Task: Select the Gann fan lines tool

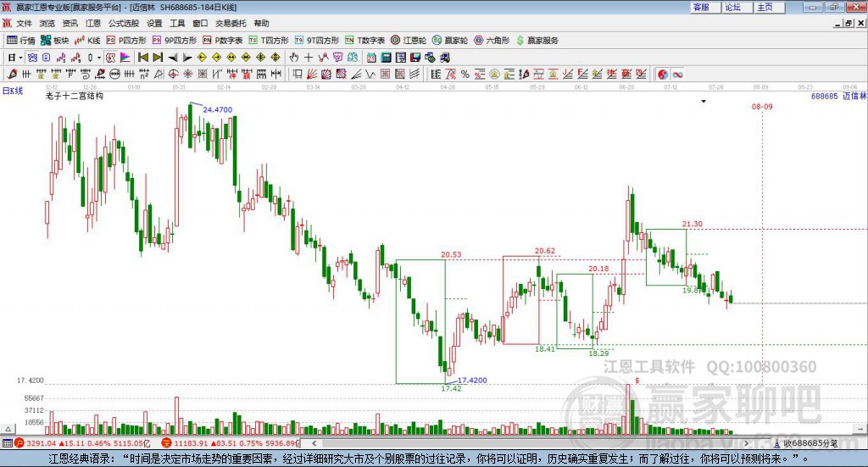Action: (x=312, y=74)
